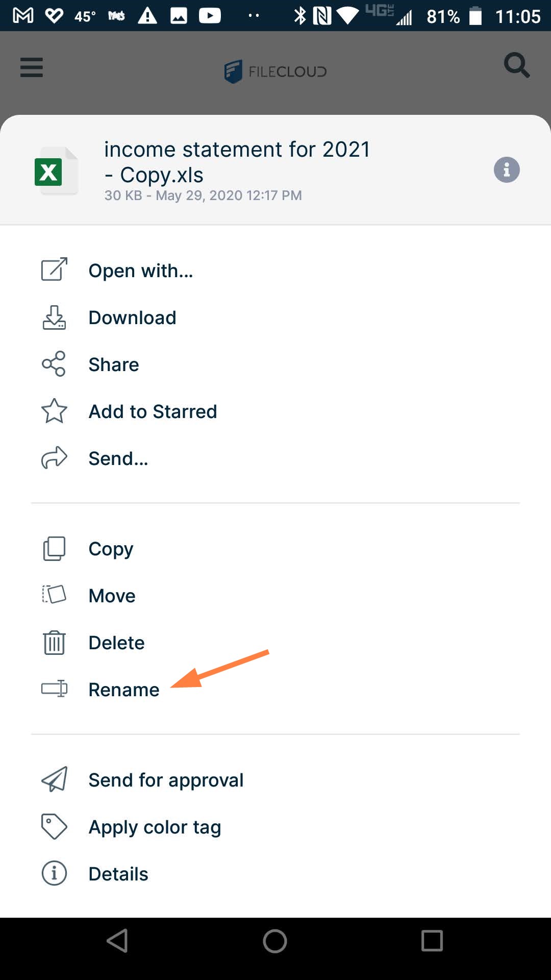Tap the Send for approval label
The width and height of the screenshot is (551, 980).
click(166, 780)
